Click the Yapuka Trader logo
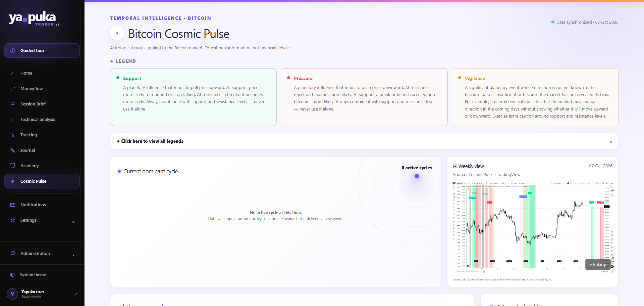The width and height of the screenshot is (644, 306). click(x=34, y=18)
